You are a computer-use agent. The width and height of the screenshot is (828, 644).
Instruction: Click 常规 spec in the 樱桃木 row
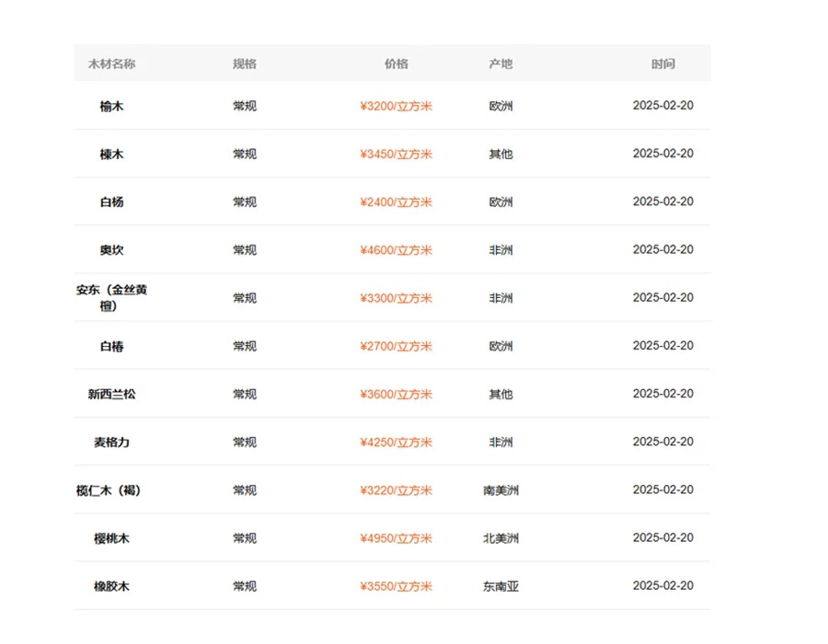click(245, 538)
